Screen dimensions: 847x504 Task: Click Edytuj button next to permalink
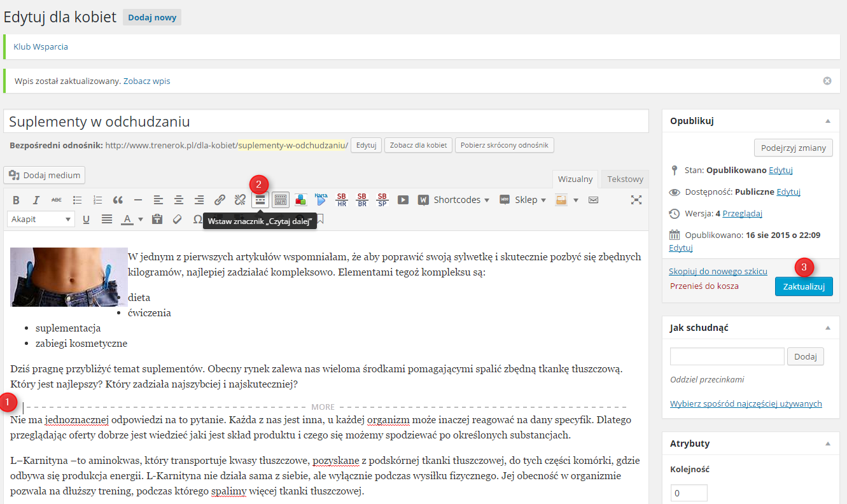(366, 145)
